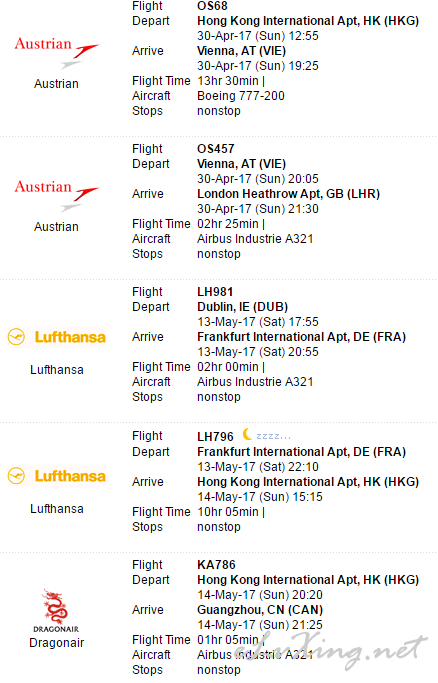Click the Lufthansa logo beside flight LH981
Image resolution: width=438 pixels, height=683 pixels.
point(57,337)
